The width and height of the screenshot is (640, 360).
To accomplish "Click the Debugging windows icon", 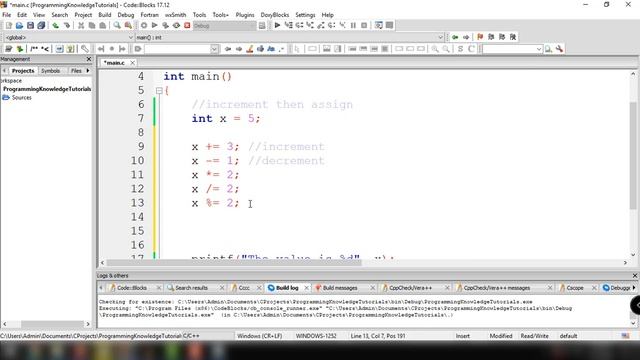I will [x=379, y=25].
